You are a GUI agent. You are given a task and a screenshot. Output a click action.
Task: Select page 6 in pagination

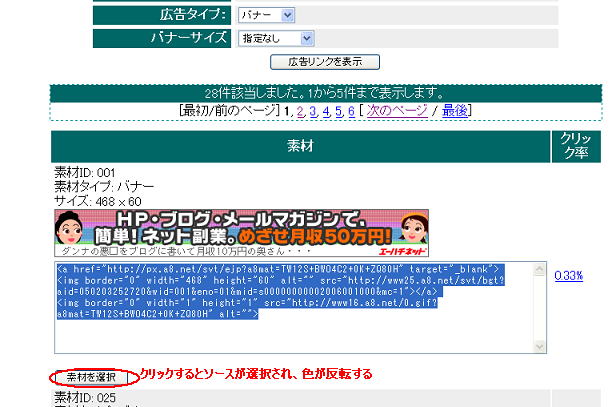(352, 110)
